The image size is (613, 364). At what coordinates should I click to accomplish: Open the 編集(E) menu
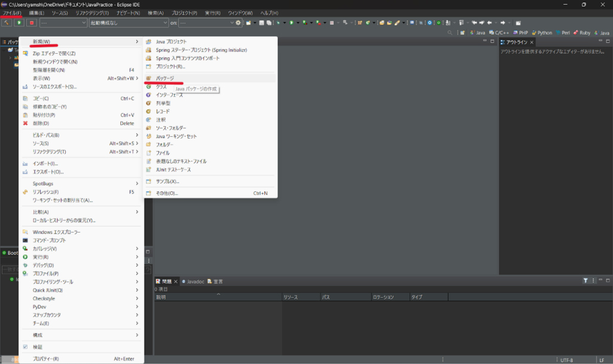[x=36, y=13]
